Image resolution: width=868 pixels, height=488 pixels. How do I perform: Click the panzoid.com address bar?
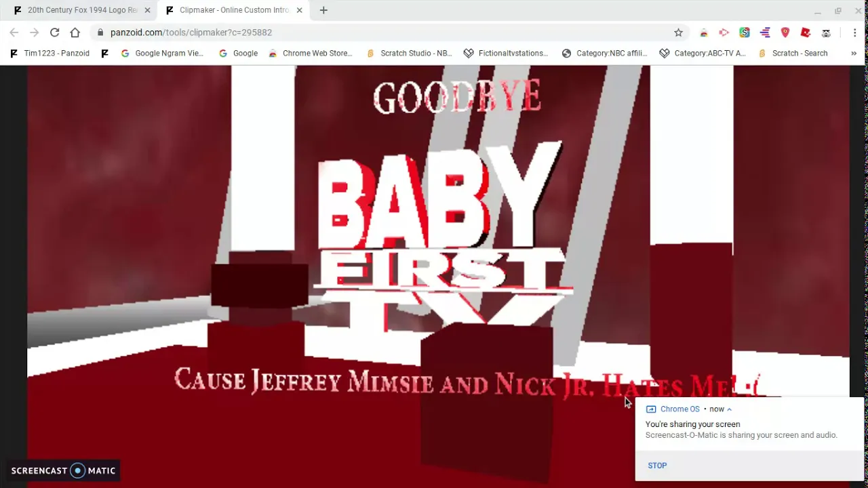pos(390,33)
